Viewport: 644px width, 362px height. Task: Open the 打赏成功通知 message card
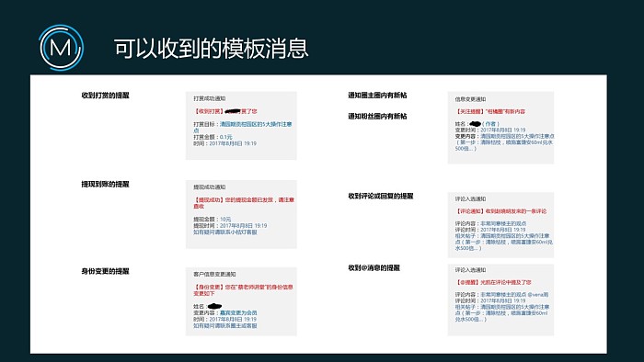(x=241, y=126)
